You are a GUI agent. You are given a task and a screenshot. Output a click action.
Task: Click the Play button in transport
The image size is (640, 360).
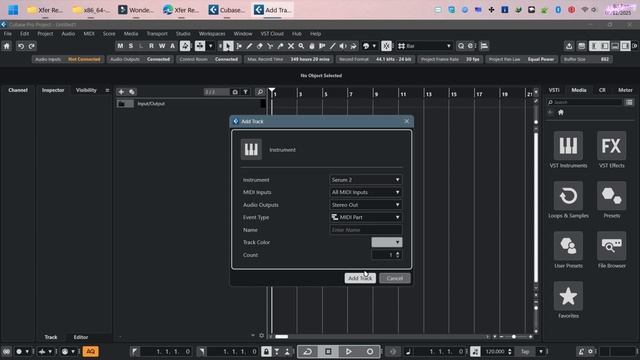[x=349, y=351]
